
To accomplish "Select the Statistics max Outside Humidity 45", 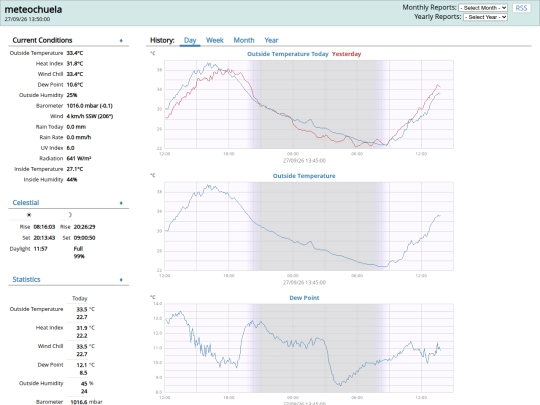I will [x=84, y=383].
